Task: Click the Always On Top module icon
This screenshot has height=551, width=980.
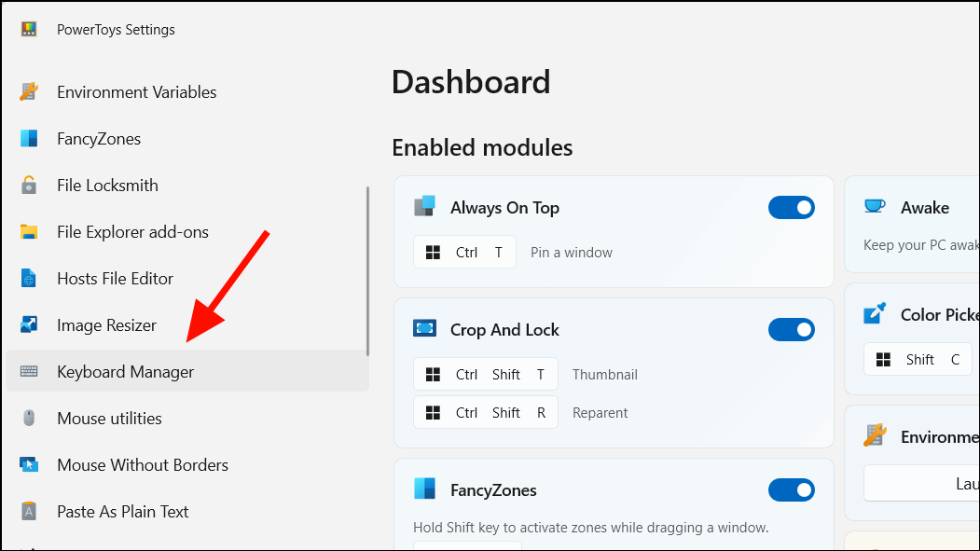Action: (424, 207)
